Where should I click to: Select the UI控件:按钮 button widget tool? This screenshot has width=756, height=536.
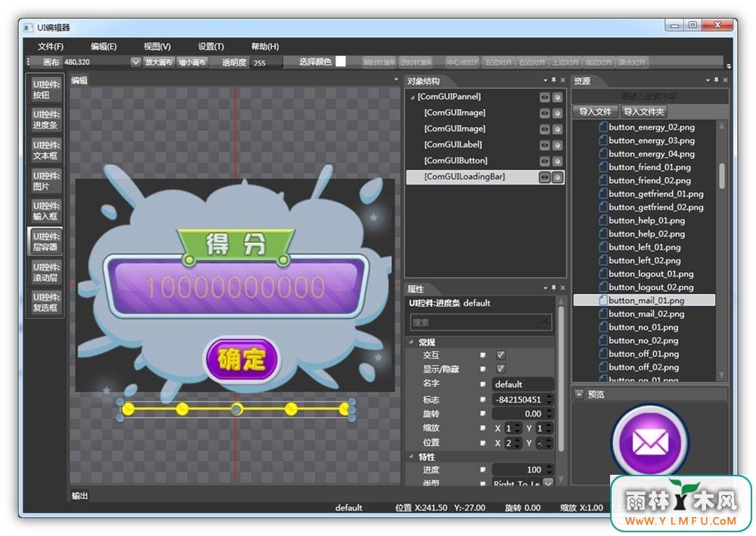point(46,89)
